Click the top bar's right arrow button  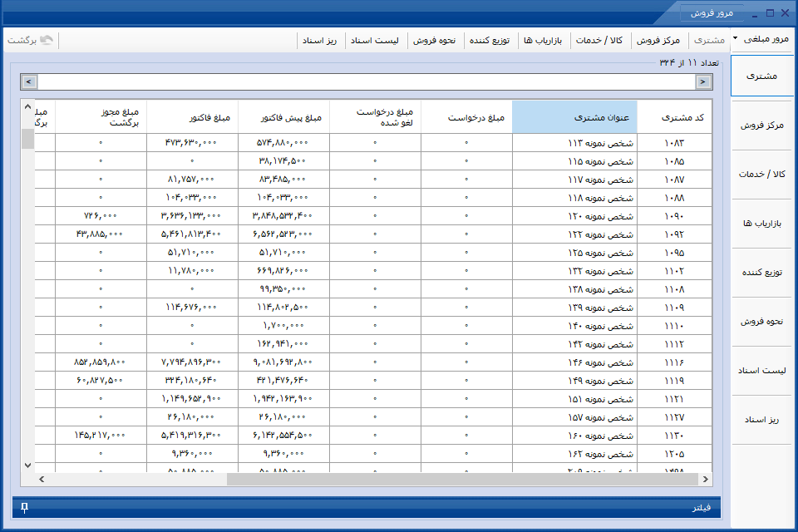click(703, 81)
